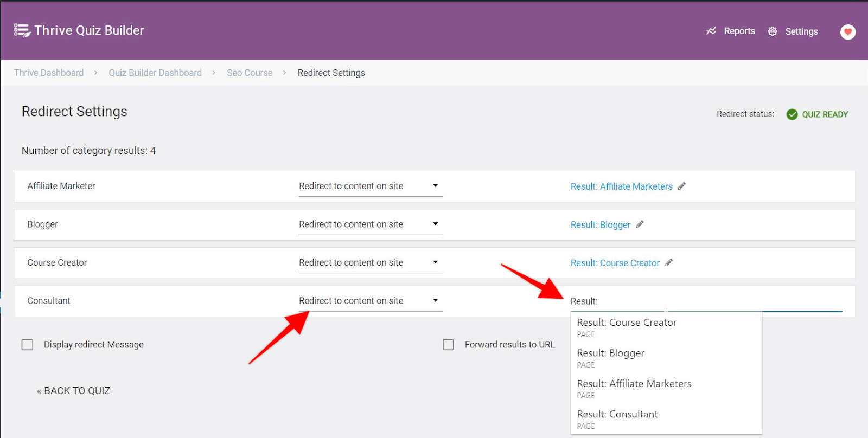Edit the Course Creator result pencil icon

[x=669, y=262]
